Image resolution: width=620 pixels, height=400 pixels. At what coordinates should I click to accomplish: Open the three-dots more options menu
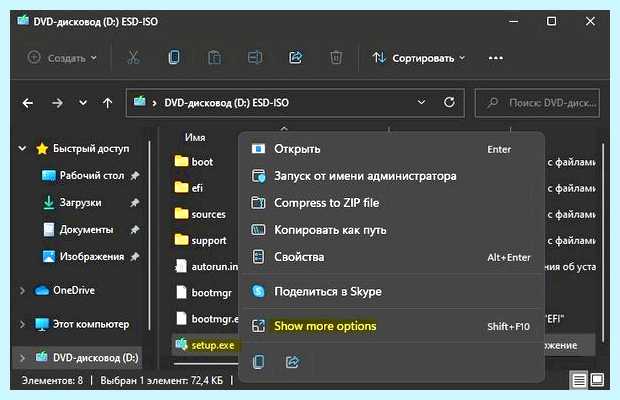point(495,58)
